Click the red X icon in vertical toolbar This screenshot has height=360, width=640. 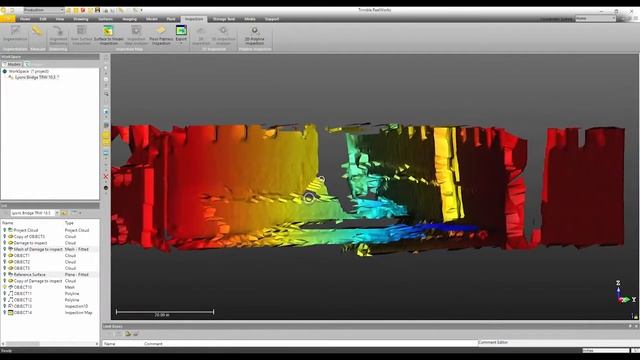[106, 177]
